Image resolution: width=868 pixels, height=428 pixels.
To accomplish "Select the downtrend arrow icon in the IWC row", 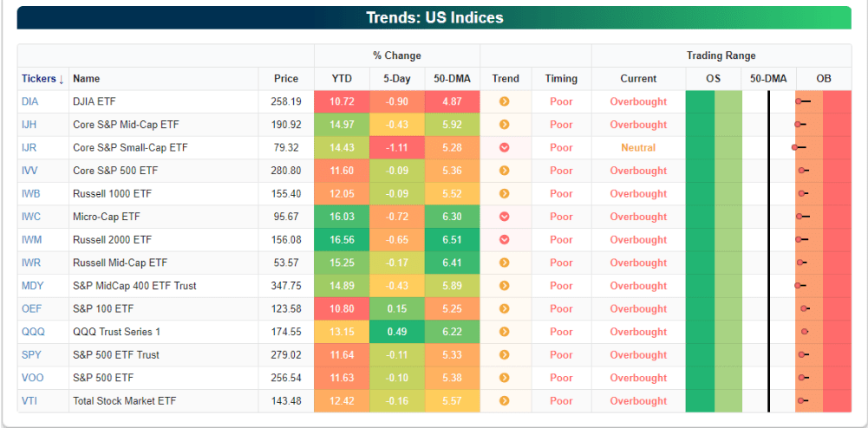I will point(505,217).
